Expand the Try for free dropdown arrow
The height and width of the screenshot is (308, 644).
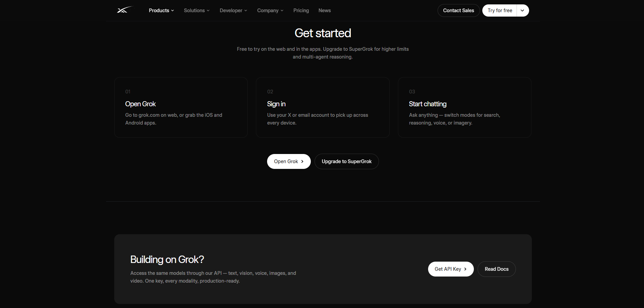[x=523, y=10]
